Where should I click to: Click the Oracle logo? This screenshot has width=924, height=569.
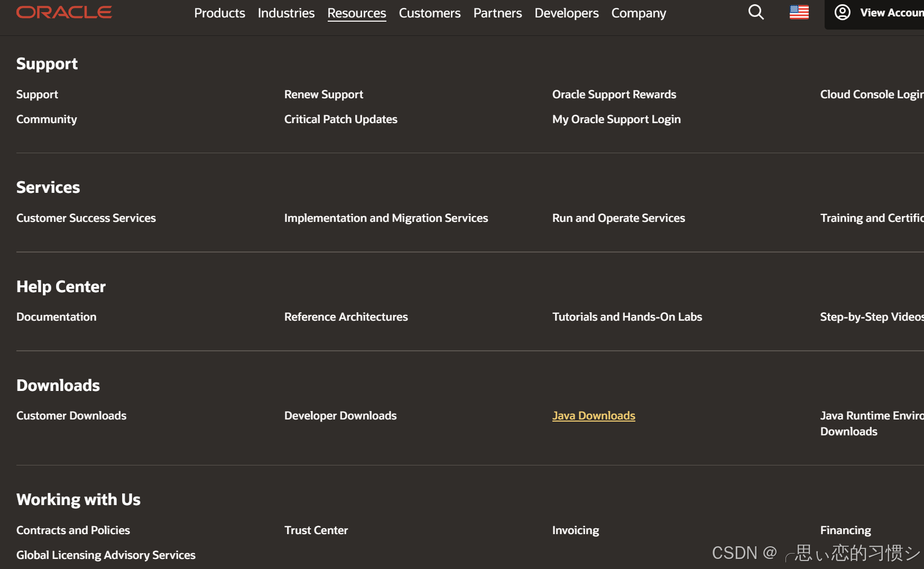(64, 12)
